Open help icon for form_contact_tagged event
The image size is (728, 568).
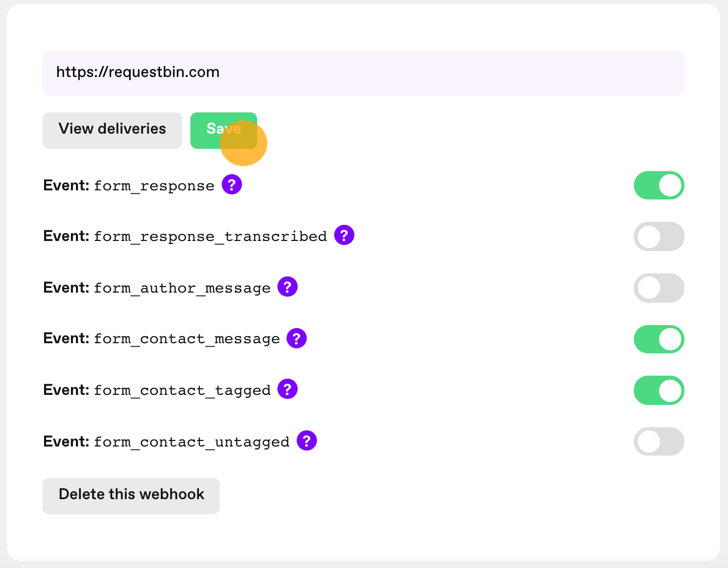click(288, 389)
